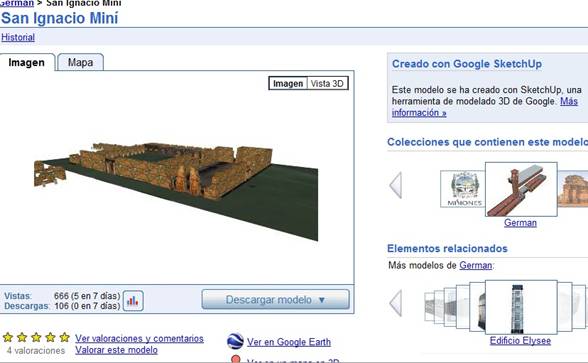Open the Ver en Google Earth link
The image size is (588, 363).
point(289,342)
